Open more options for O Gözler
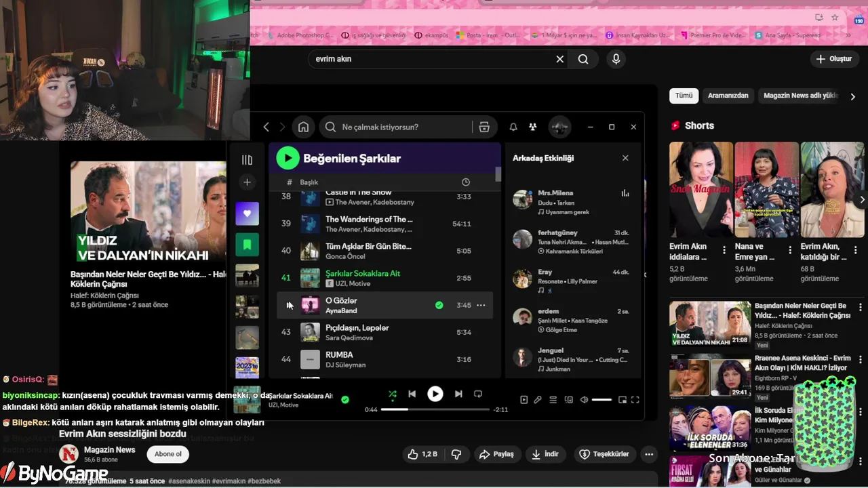Viewport: 868px width, 488px height. tap(481, 305)
